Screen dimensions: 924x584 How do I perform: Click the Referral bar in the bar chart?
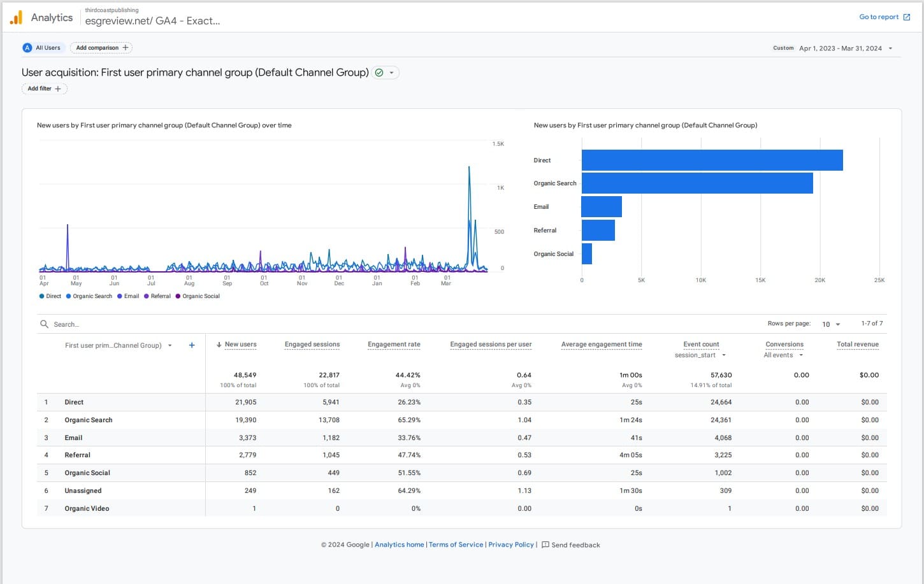pos(598,230)
